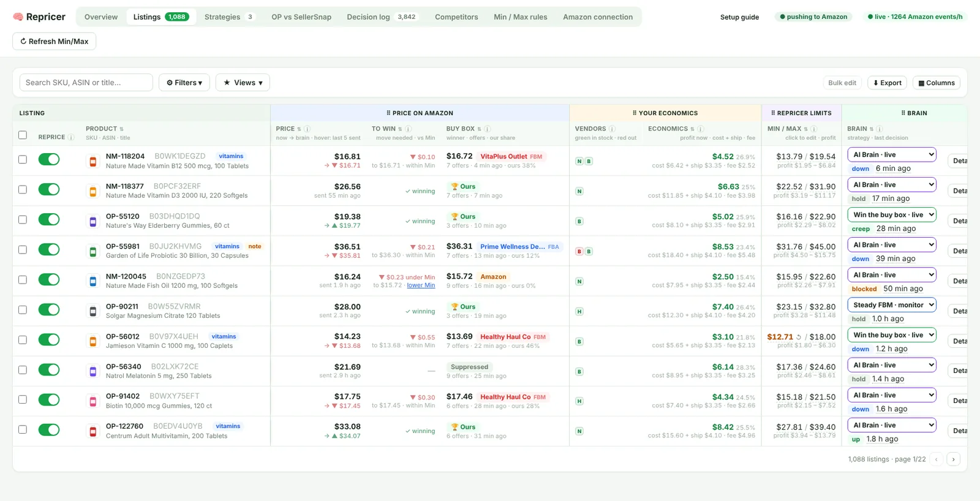
Task: Disable repricing for NM-118204
Action: coord(49,160)
